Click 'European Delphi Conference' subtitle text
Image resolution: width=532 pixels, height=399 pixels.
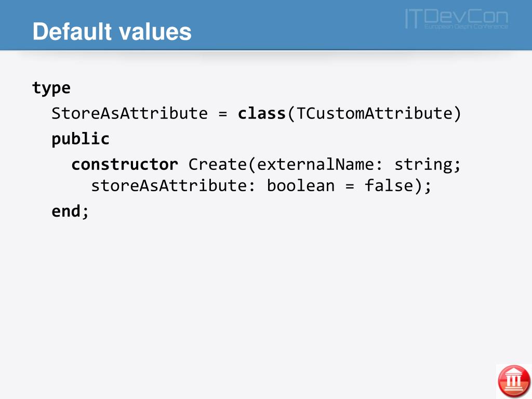tap(466, 26)
